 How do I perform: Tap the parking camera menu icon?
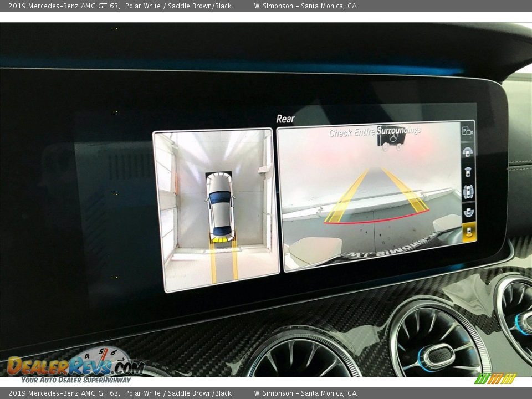coord(468,131)
